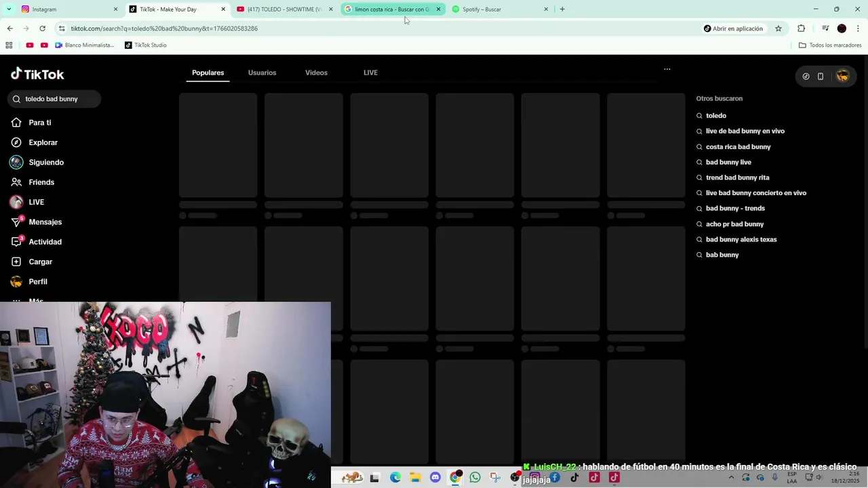Screen dimensions: 868x488
Task: Open TikTok Studio bookmark
Action: click(145, 45)
